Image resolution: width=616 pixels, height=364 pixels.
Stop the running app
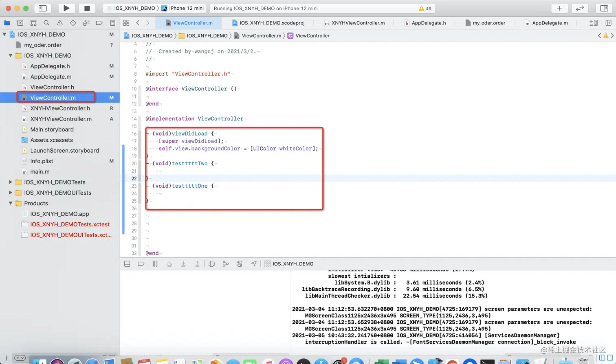tap(87, 8)
